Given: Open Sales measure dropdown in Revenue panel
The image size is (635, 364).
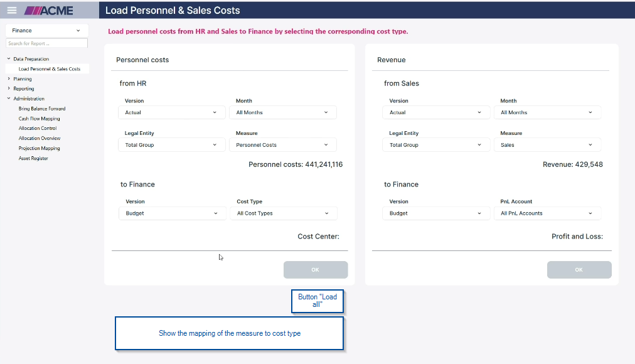Looking at the screenshot, I should 547,145.
